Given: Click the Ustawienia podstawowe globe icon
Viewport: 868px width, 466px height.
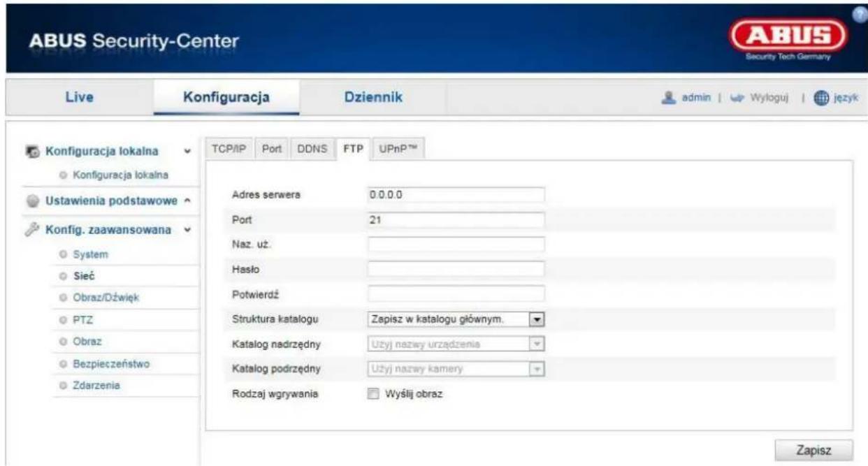Looking at the screenshot, I should tap(32, 201).
